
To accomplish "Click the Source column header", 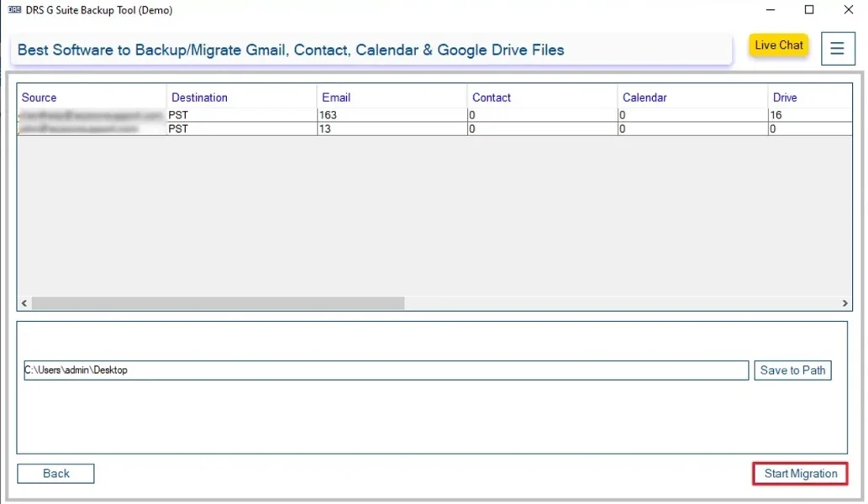I will [x=39, y=97].
